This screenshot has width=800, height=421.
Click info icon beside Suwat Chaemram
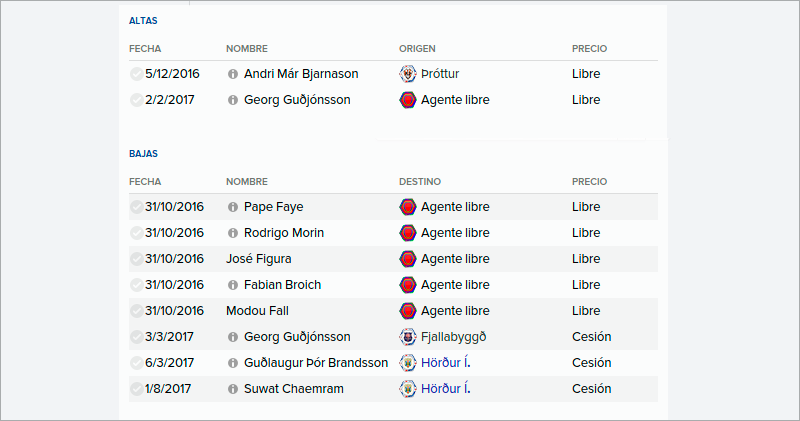tap(233, 389)
